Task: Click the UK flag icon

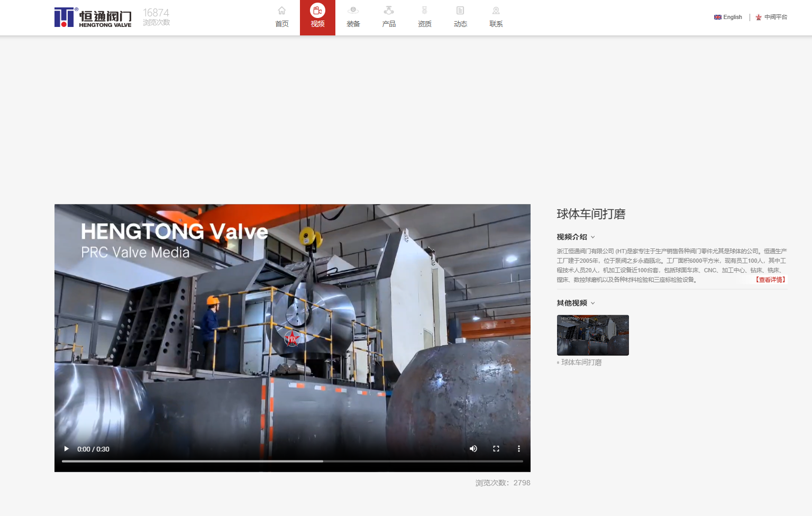Action: [718, 17]
